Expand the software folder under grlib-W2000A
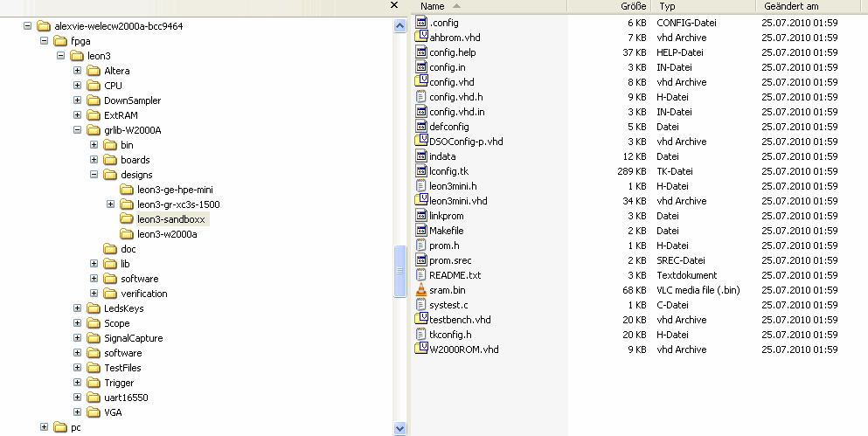This screenshot has width=868, height=436. (94, 279)
